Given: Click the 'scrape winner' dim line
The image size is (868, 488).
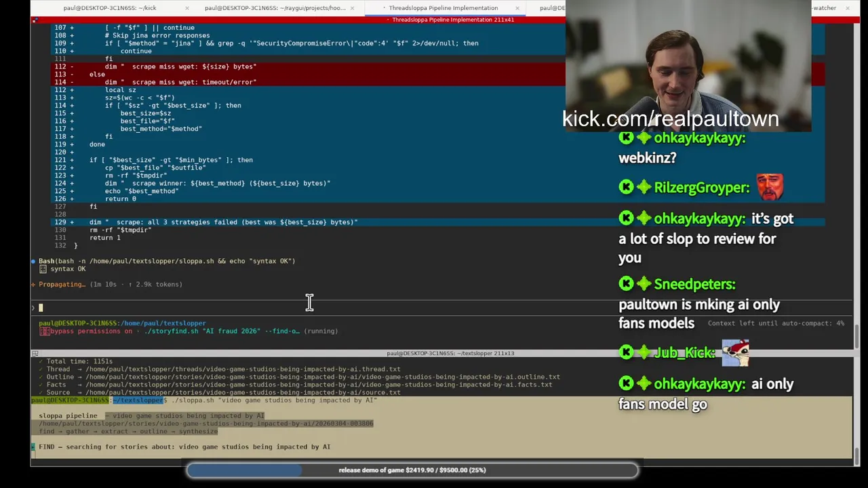Looking at the screenshot, I should click(x=217, y=183).
